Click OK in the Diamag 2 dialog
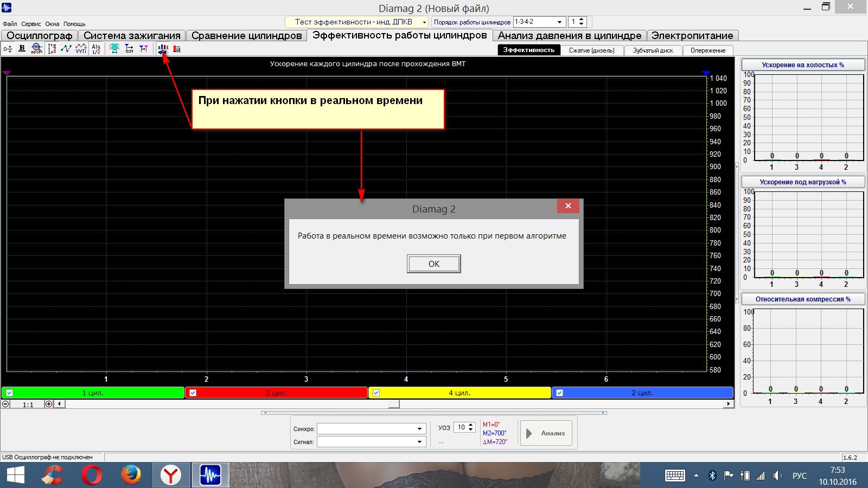The image size is (868, 488). pos(434,264)
